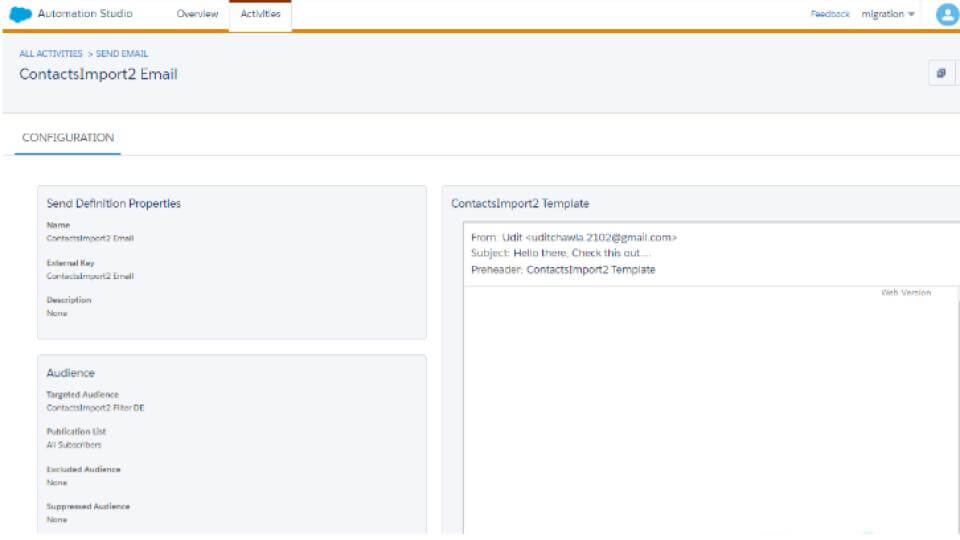
Task: Select the Send Definition Properties heading
Action: coord(113,204)
